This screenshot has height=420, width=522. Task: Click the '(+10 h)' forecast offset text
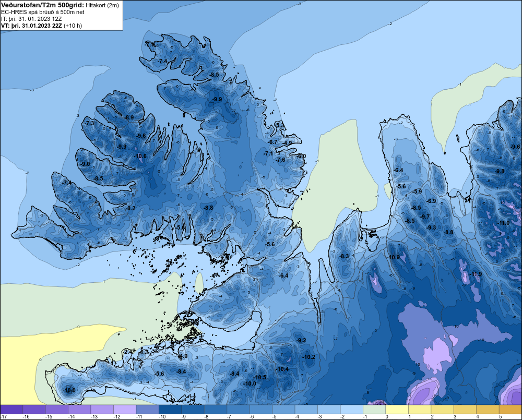coord(73,26)
